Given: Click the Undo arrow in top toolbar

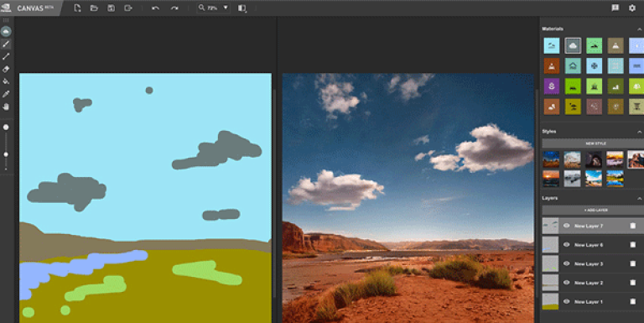Looking at the screenshot, I should 155,8.
